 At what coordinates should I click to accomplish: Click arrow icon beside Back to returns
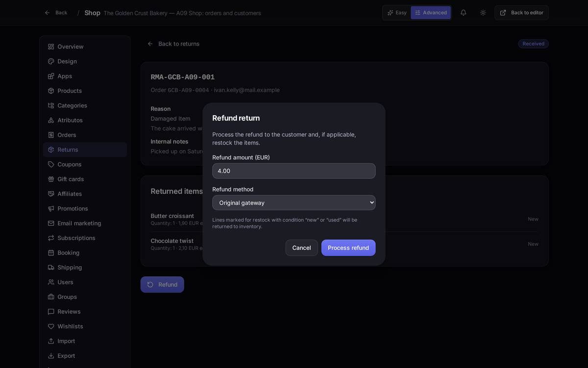pyautogui.click(x=150, y=44)
